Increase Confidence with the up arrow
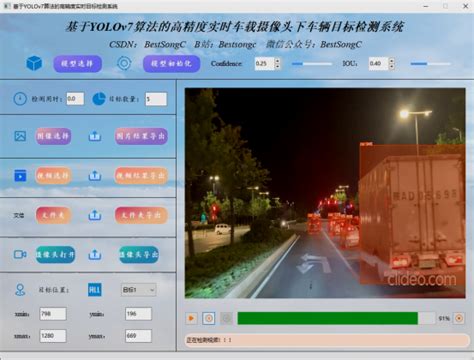The height and width of the screenshot is (360, 474). [277, 60]
